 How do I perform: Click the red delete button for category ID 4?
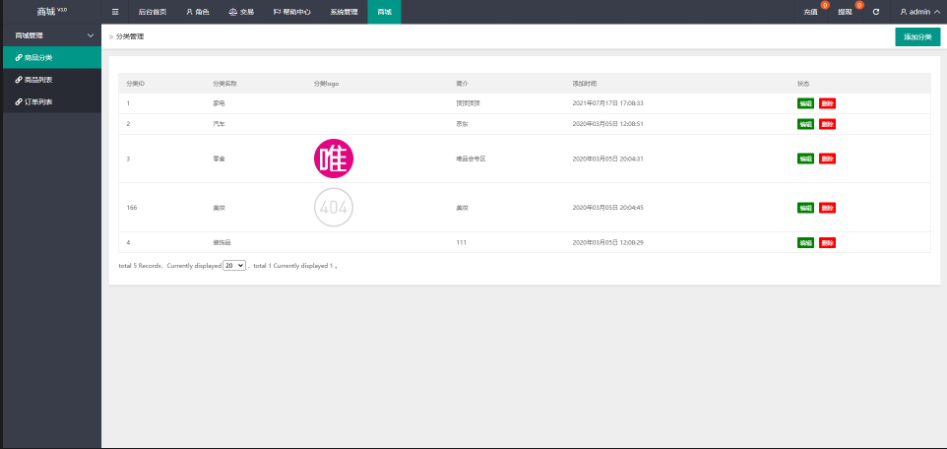(x=827, y=242)
